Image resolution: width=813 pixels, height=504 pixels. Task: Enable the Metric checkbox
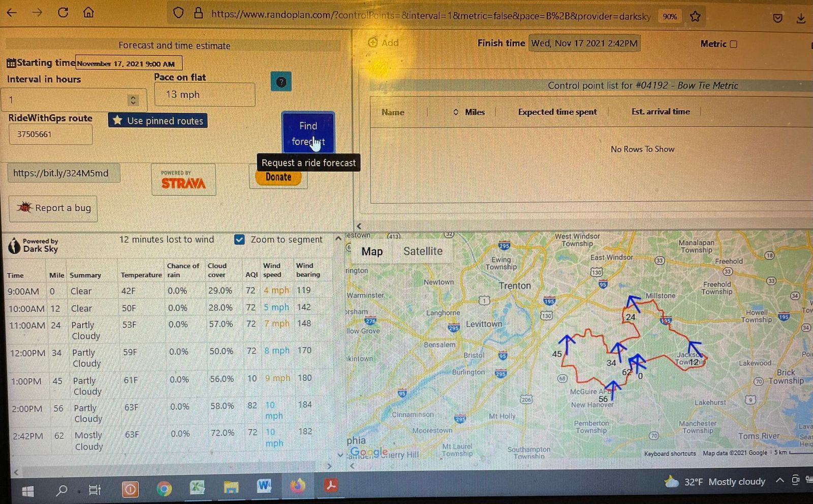[x=733, y=44]
